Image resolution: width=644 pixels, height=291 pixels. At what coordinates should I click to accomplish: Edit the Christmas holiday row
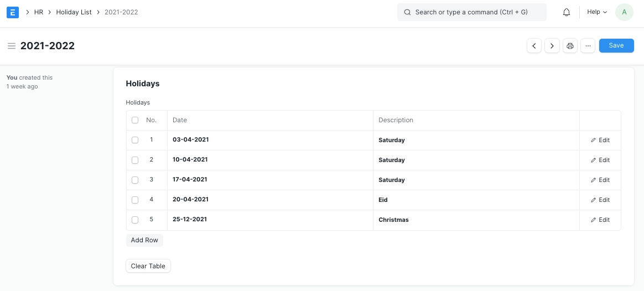tap(600, 220)
